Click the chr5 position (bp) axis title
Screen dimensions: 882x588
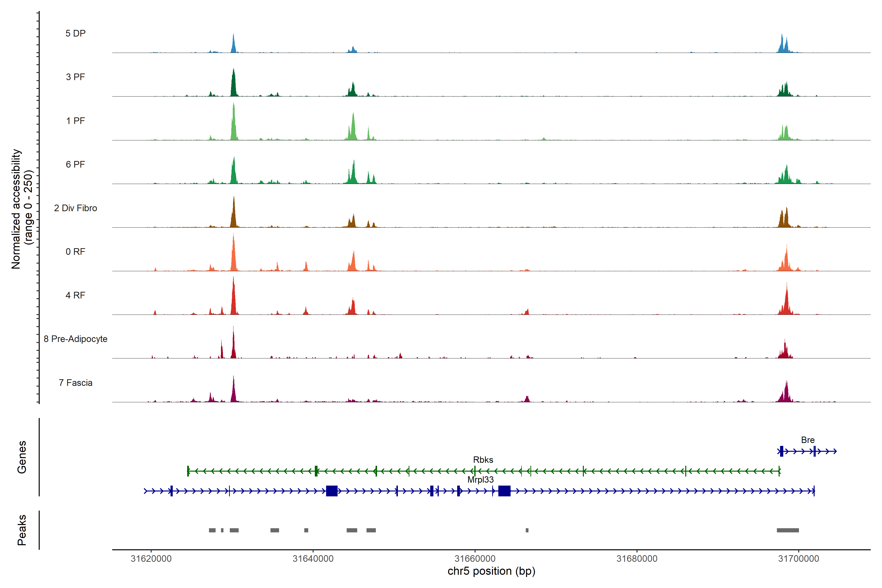click(x=491, y=571)
